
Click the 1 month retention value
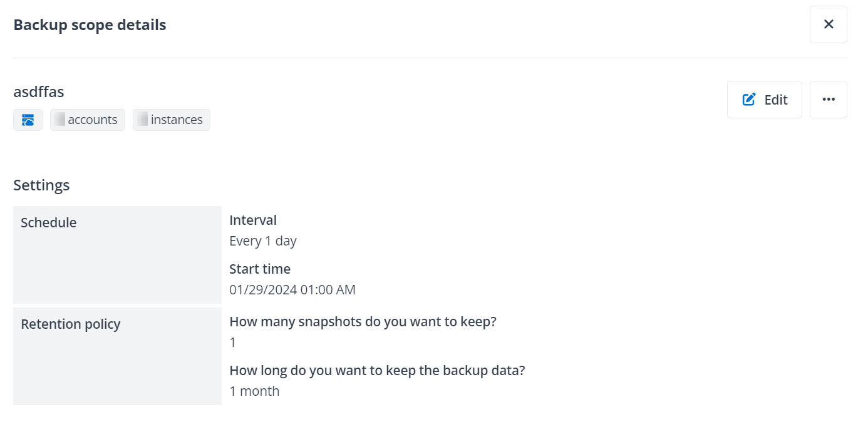[254, 391]
